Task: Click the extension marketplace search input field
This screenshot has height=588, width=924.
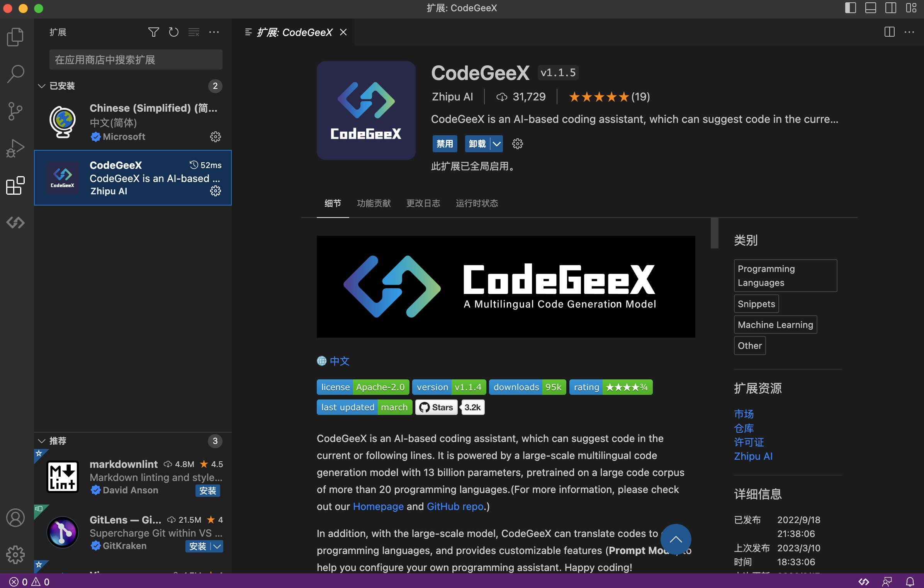Action: [x=136, y=59]
